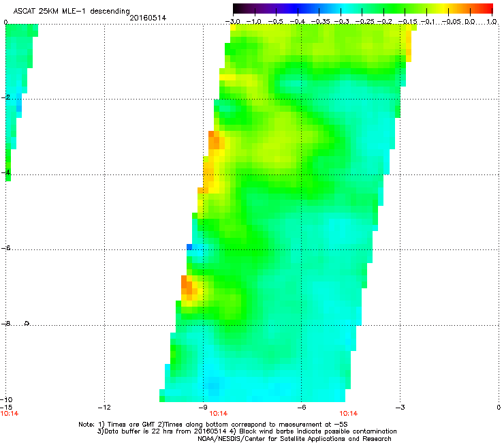
Task: Click the -1.0 label on the color scale
Action: click(x=255, y=22)
